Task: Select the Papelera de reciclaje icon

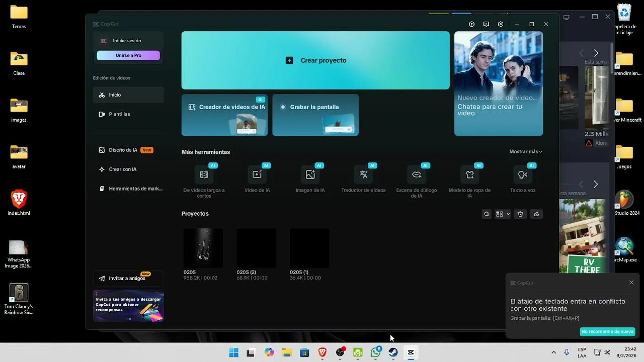Action: tap(624, 19)
